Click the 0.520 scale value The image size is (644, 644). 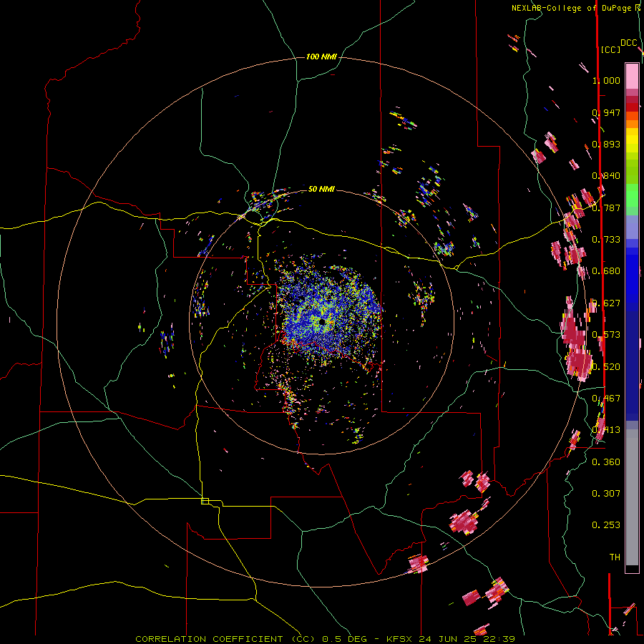point(606,367)
